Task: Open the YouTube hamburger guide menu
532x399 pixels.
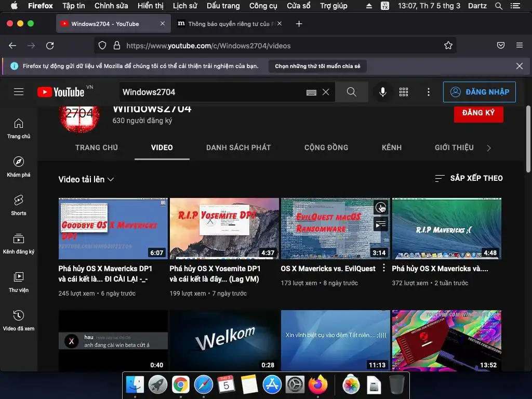Action: point(19,91)
